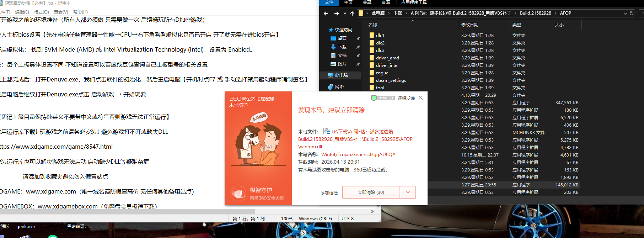Click Build.21582928 in the address breadcrumb
This screenshot has height=238, width=644.
[x=535, y=13]
